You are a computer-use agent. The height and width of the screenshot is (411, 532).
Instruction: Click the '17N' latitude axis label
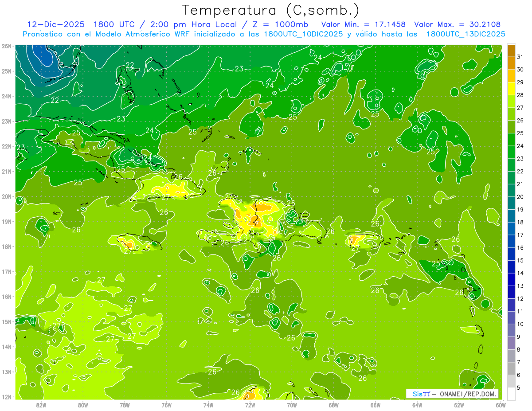(x=7, y=271)
